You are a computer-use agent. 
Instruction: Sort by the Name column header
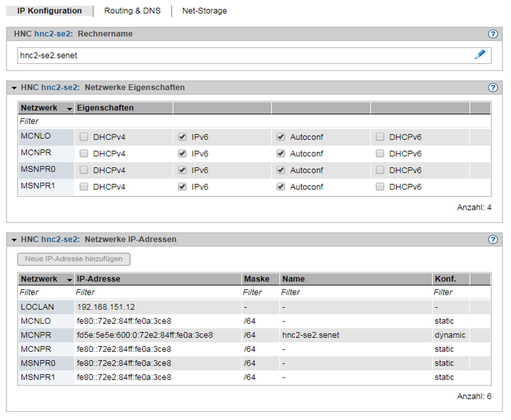coord(356,279)
